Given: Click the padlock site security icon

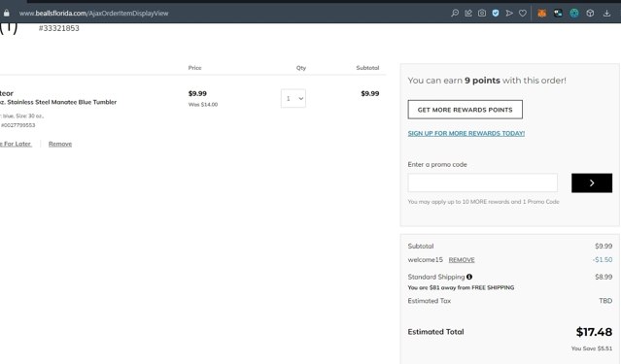Looking at the screenshot, I should click(x=7, y=13).
